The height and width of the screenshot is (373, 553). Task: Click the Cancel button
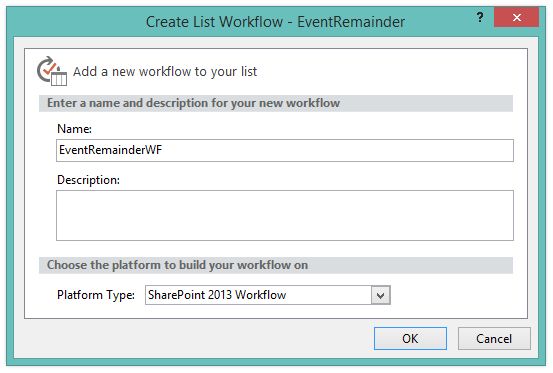[494, 338]
